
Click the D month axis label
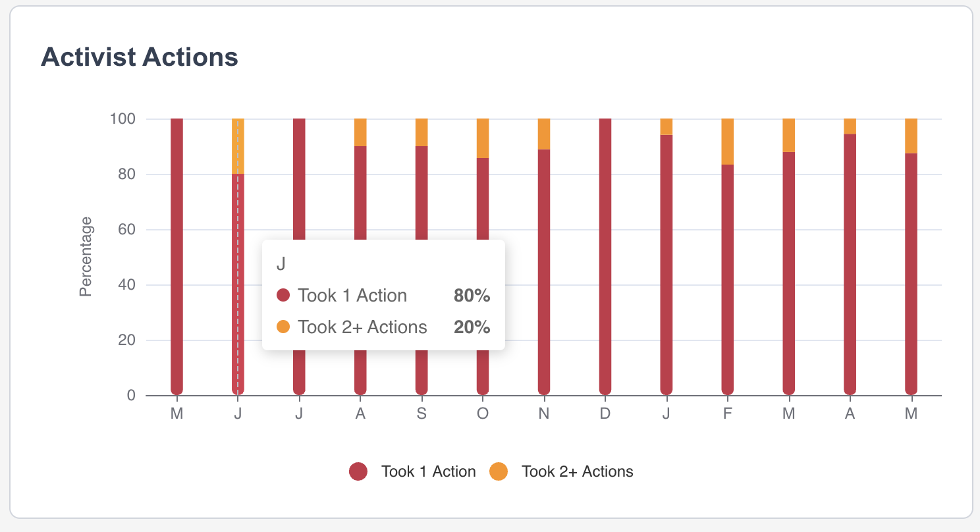605,414
